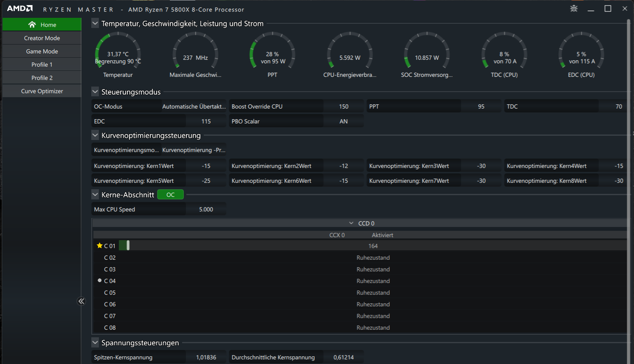This screenshot has height=364, width=634.
Task: Collapse the Steuerungsmodus section
Action: click(95, 92)
